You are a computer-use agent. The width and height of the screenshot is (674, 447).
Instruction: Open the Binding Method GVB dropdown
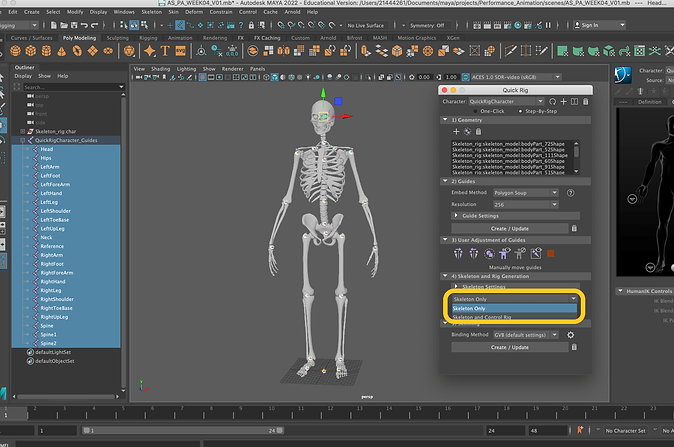tap(526, 335)
